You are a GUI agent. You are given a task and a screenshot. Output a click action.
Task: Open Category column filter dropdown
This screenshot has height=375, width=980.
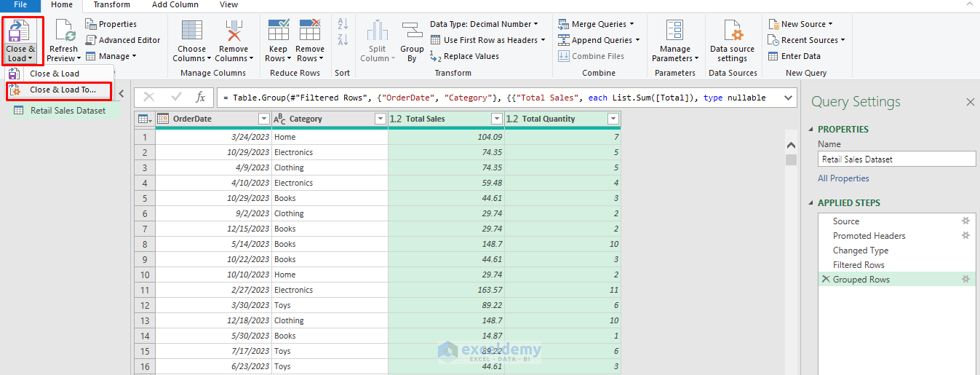point(380,119)
